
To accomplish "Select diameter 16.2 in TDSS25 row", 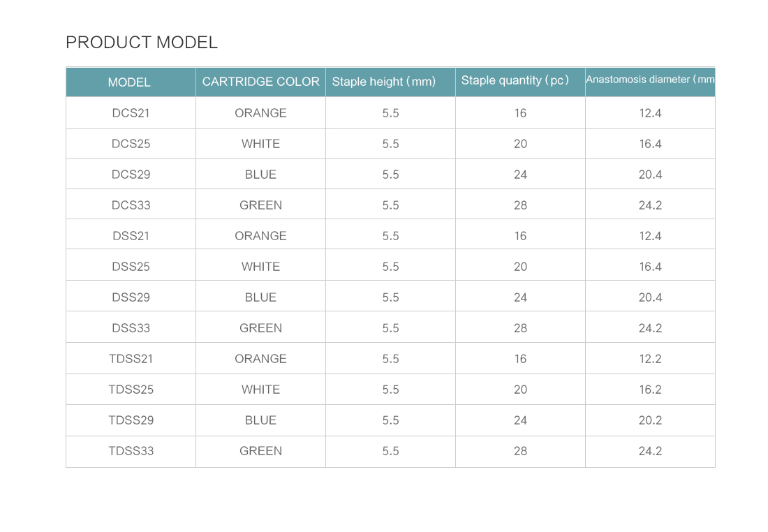I will [x=650, y=390].
